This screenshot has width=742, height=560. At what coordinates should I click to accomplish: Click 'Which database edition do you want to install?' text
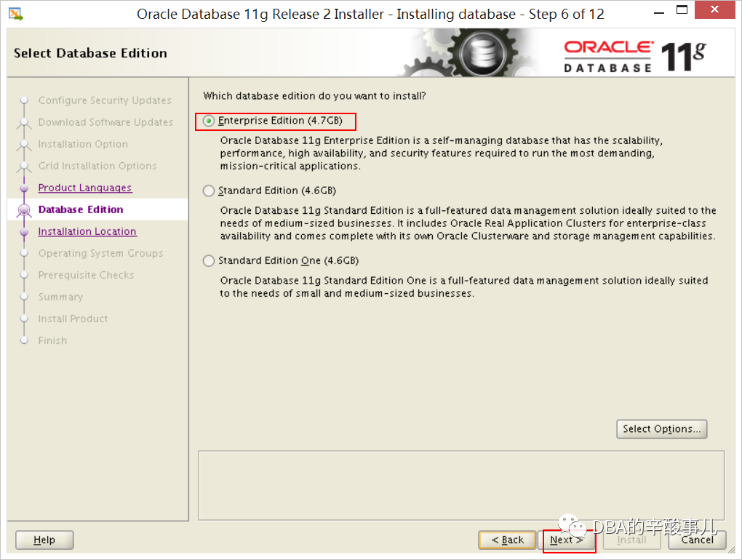[x=314, y=96]
